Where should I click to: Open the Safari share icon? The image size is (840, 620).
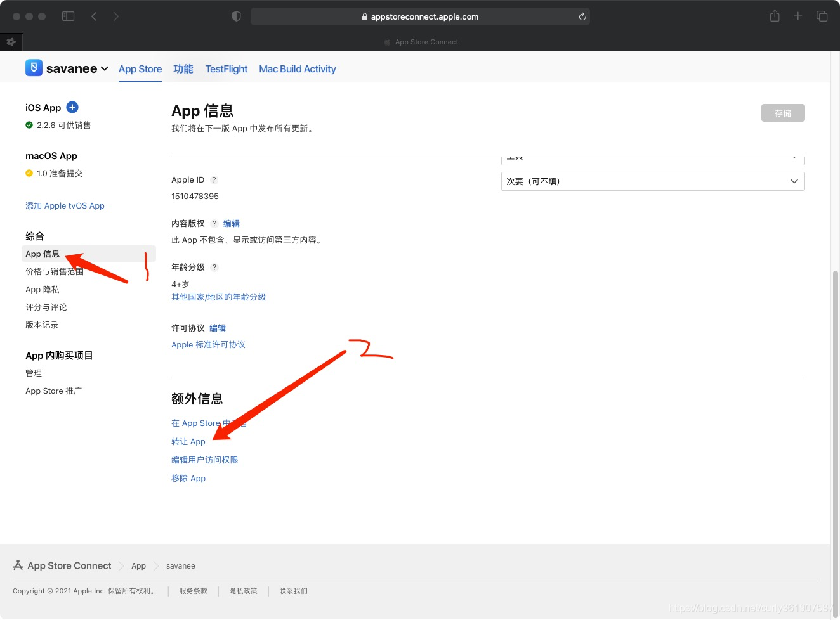tap(775, 16)
